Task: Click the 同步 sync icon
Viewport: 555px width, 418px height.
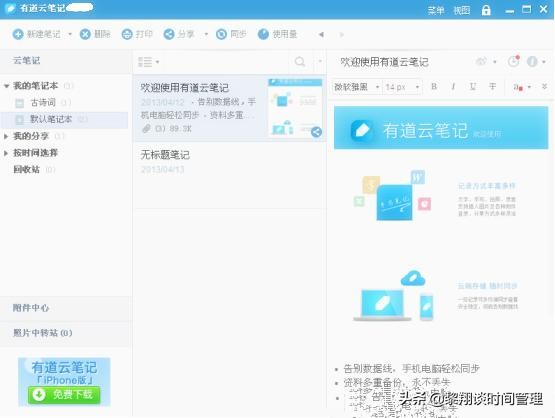Action: coord(221,34)
